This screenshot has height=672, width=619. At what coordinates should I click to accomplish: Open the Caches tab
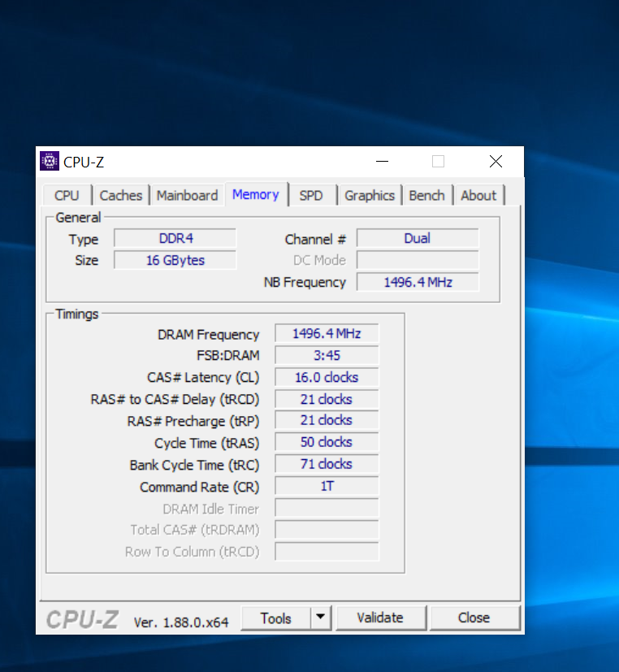click(x=121, y=196)
